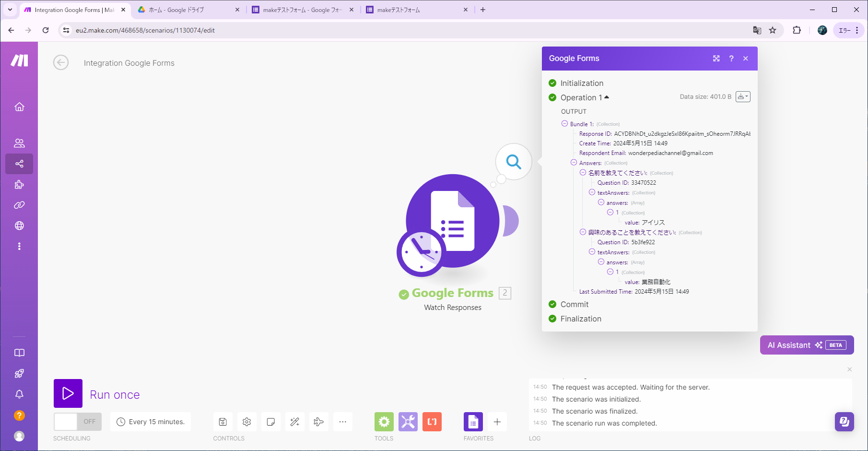Close the log panel
Screen dimensions: 868x451
849,369
